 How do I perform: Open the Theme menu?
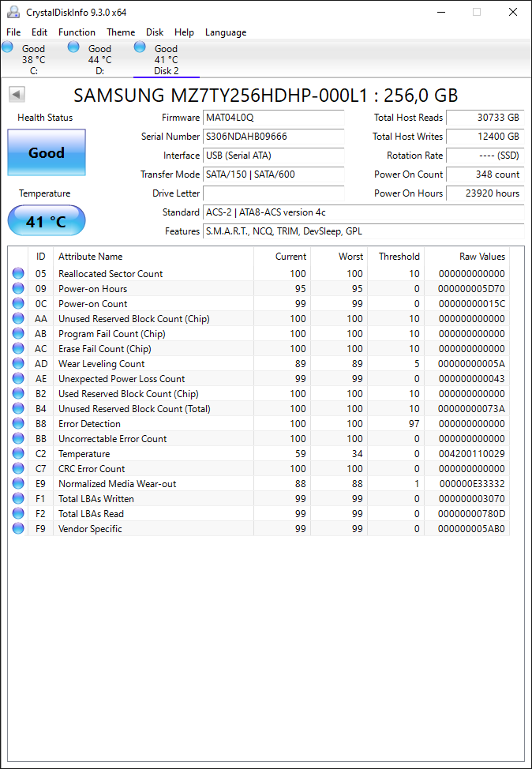coord(121,32)
